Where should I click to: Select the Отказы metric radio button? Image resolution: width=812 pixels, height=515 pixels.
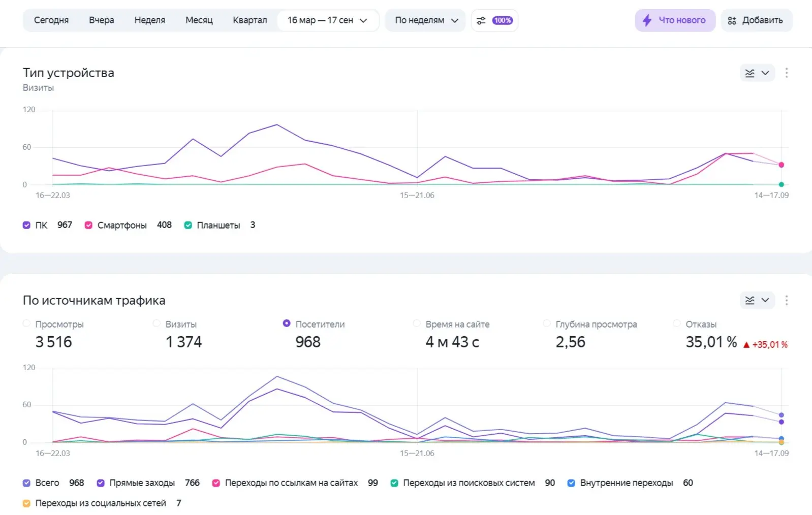[x=677, y=324]
